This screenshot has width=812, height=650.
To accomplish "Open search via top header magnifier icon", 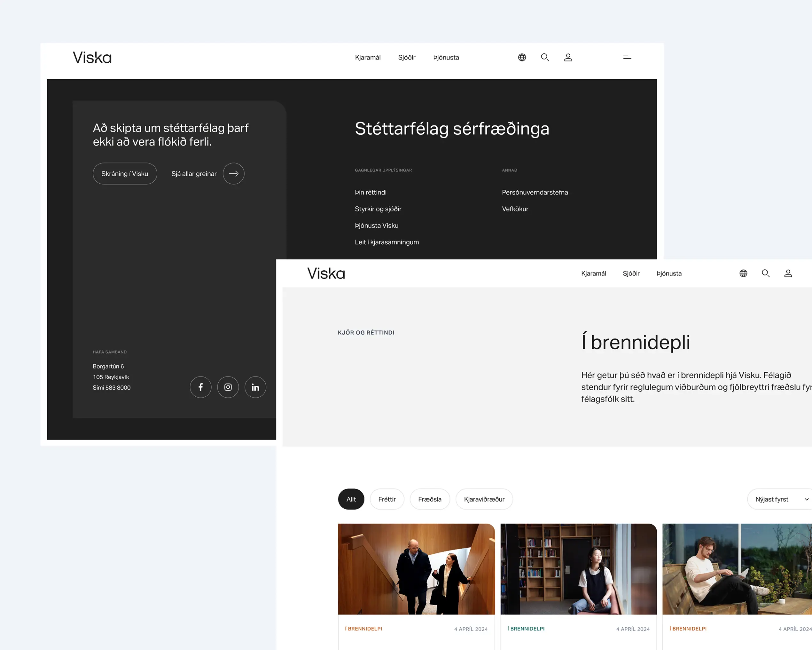I will 545,57.
